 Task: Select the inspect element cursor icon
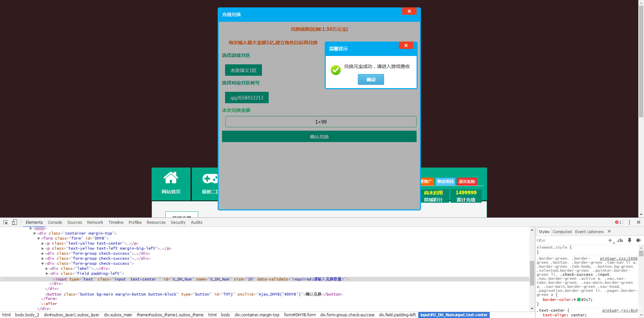(x=5, y=222)
